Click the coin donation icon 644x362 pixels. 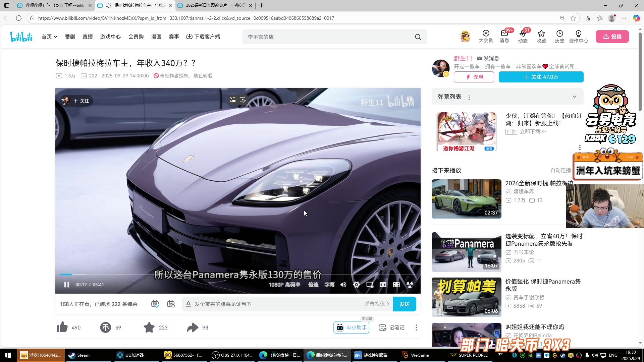coord(105,327)
